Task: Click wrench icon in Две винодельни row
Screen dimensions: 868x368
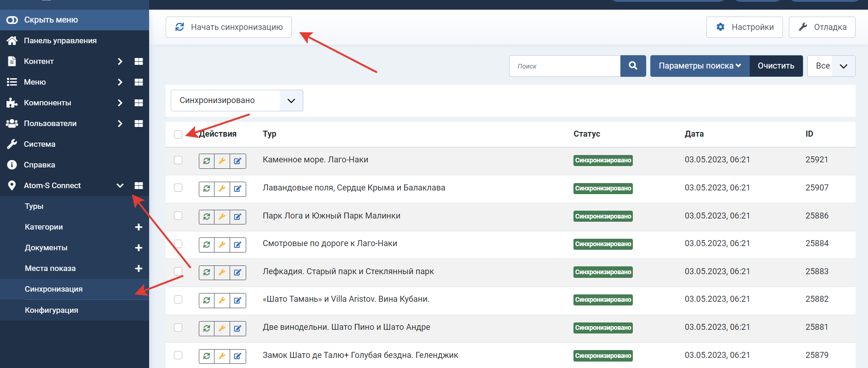Action: point(222,328)
